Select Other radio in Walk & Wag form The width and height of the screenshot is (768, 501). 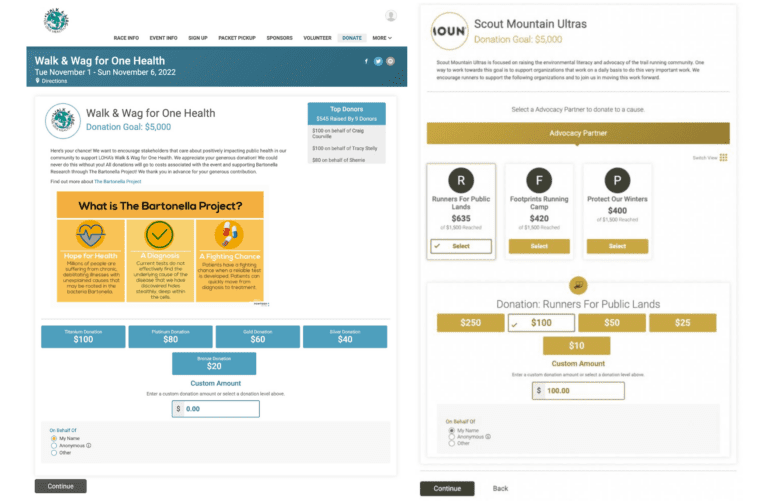point(54,453)
